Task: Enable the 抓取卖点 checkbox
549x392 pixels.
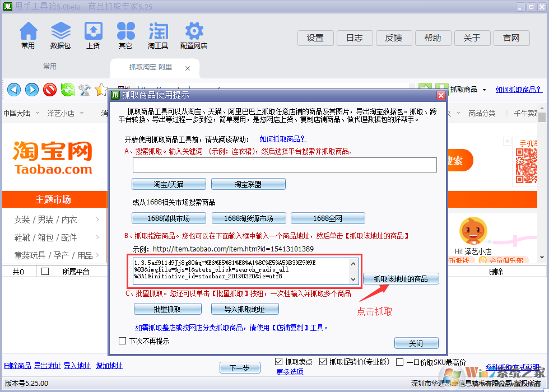Action: point(279,361)
